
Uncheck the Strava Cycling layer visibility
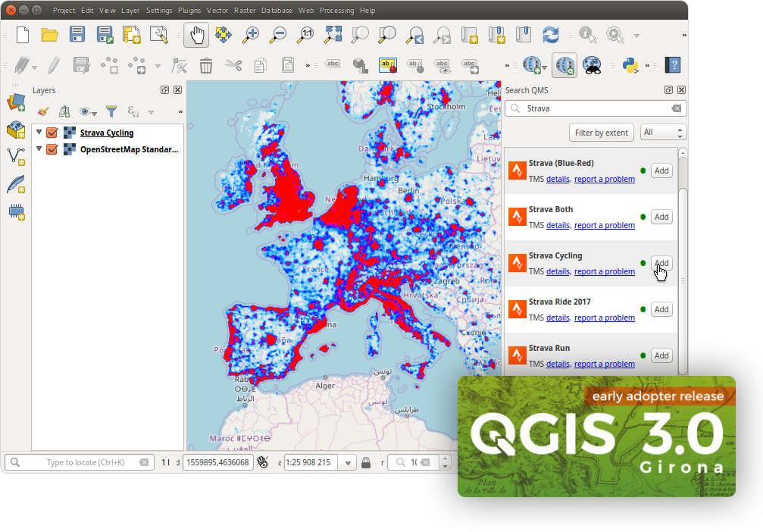tap(52, 133)
